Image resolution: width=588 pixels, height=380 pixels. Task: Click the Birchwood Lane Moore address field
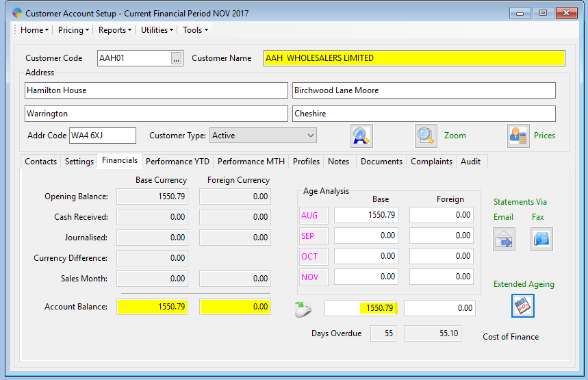(424, 90)
